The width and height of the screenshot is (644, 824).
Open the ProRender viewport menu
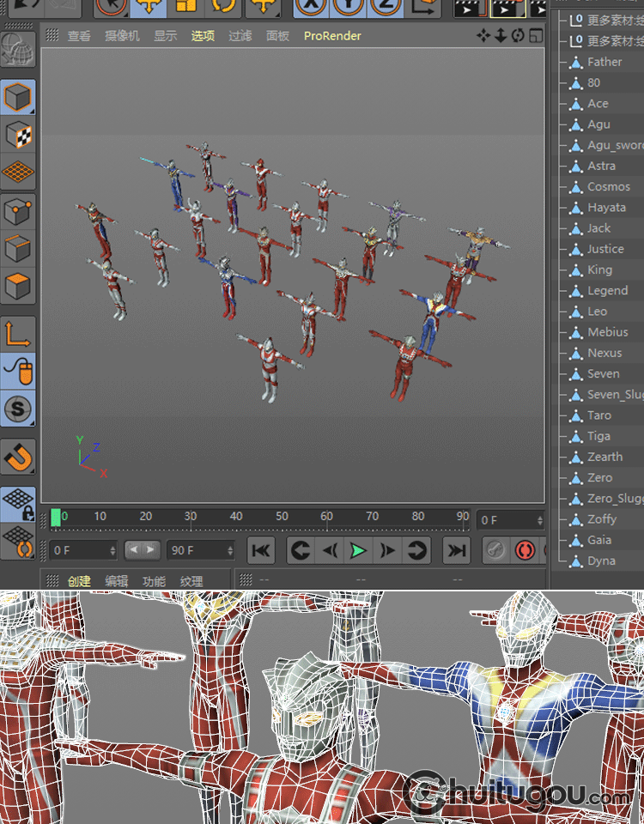coord(332,36)
